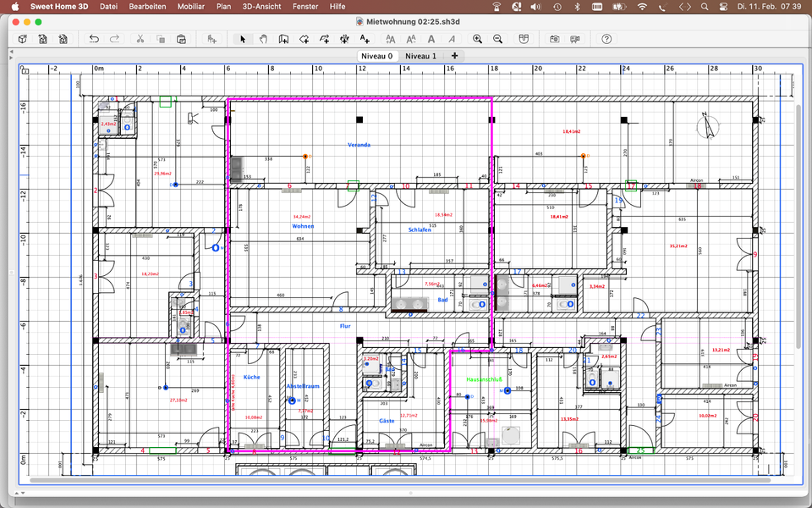Add a new level with plus tab
This screenshot has width=812, height=508.
[454, 56]
